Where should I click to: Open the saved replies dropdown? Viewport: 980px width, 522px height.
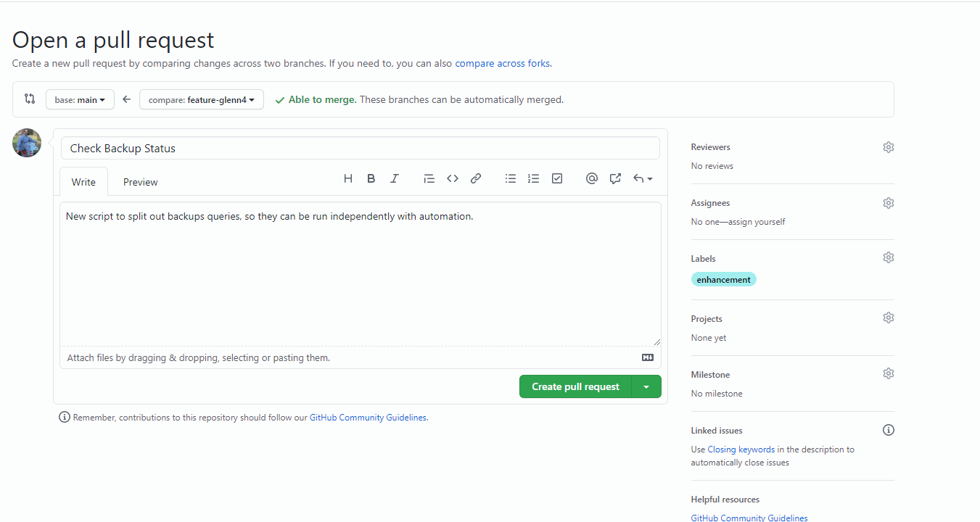pyautogui.click(x=643, y=178)
